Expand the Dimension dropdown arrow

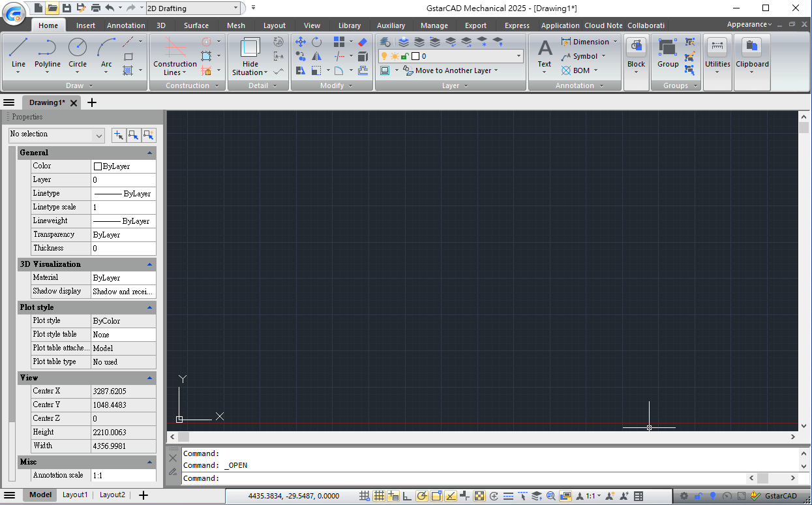[615, 42]
